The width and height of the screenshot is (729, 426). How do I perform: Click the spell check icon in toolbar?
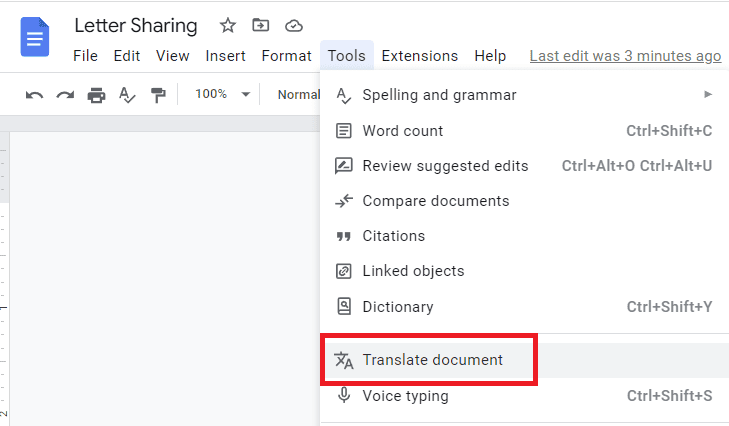tap(127, 95)
